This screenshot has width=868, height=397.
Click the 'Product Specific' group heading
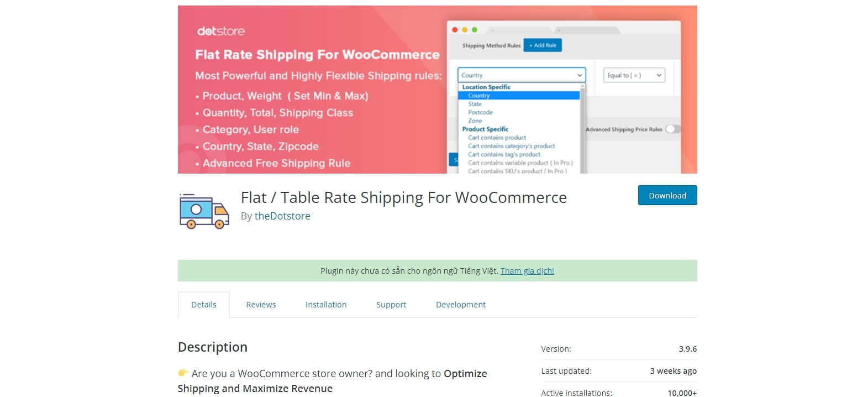[x=486, y=129]
